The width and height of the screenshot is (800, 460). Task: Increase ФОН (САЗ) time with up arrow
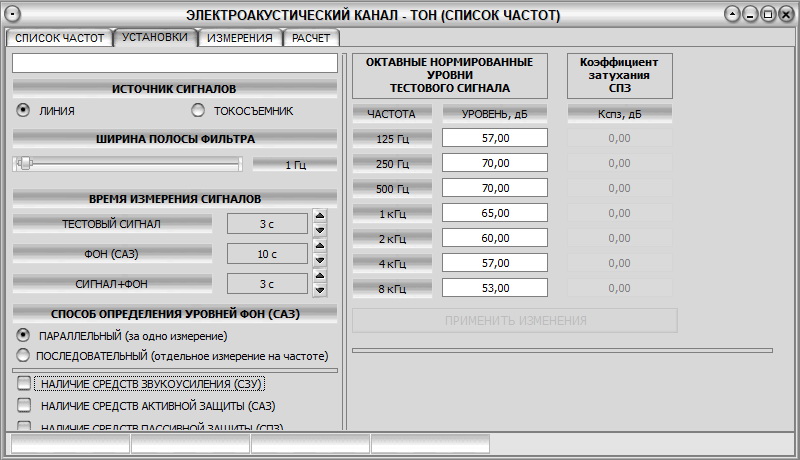pyautogui.click(x=320, y=247)
